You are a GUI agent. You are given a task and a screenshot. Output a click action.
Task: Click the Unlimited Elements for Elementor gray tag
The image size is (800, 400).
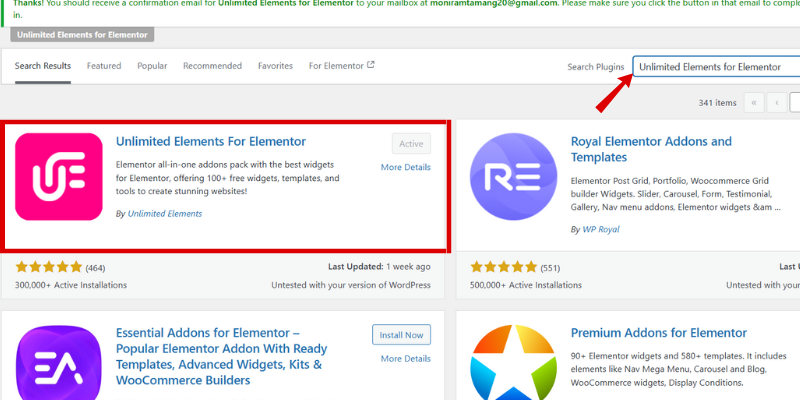(x=82, y=35)
